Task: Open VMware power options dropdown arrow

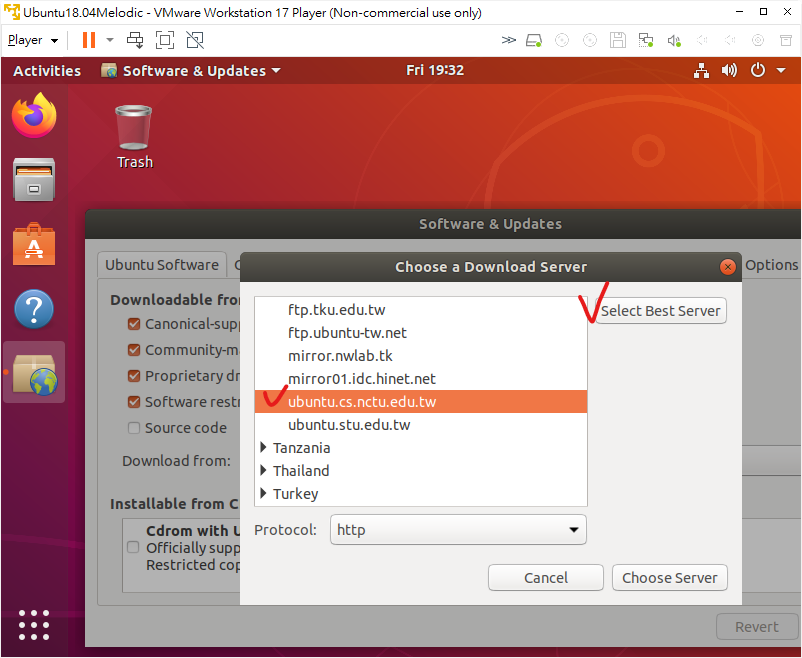Action: tap(109, 40)
